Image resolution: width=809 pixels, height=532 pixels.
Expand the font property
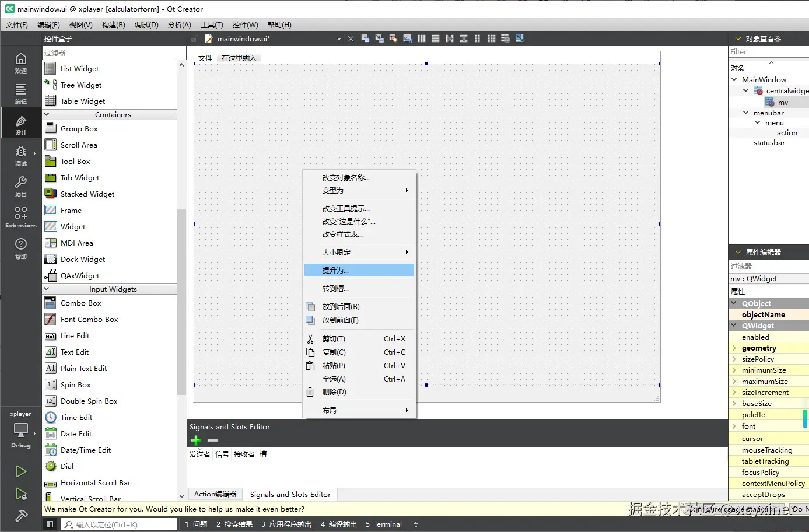click(x=734, y=426)
